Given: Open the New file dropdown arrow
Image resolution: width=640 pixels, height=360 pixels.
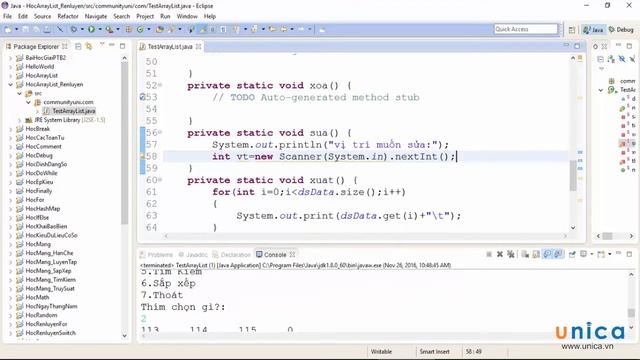Looking at the screenshot, I should [16, 29].
